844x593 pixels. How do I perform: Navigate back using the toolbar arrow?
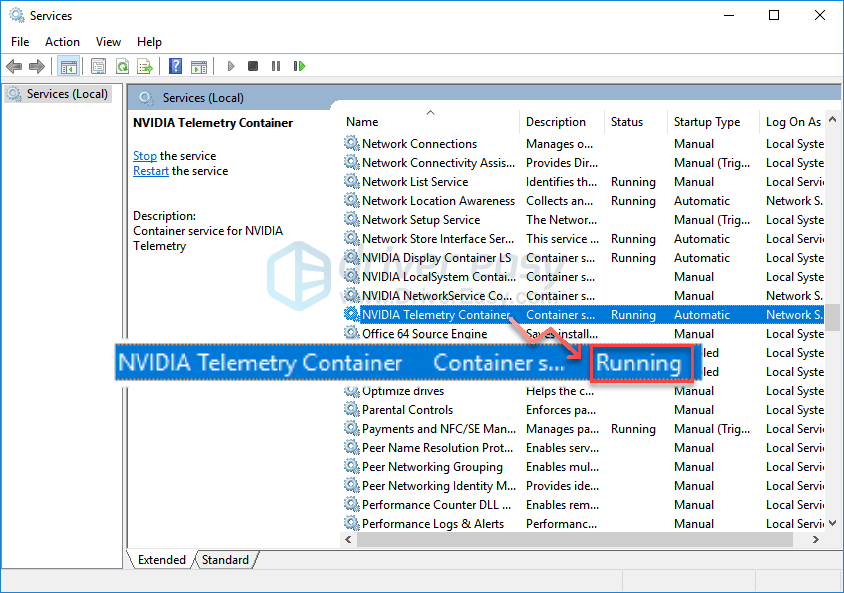point(13,66)
